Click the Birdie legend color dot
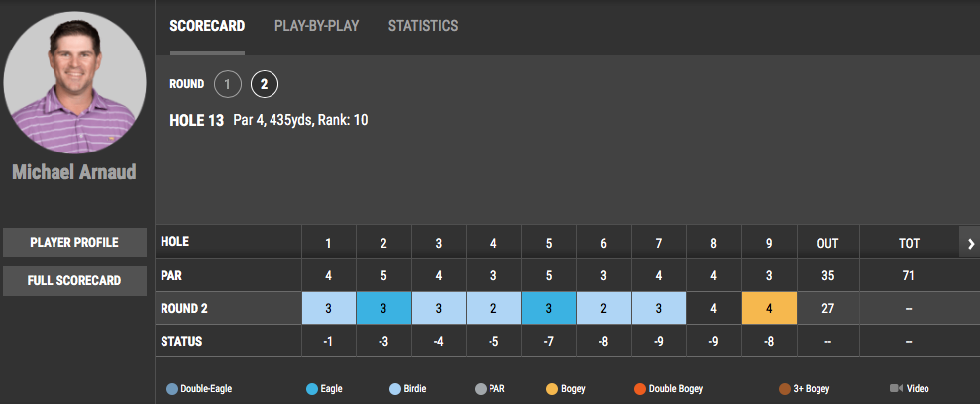 click(x=395, y=389)
